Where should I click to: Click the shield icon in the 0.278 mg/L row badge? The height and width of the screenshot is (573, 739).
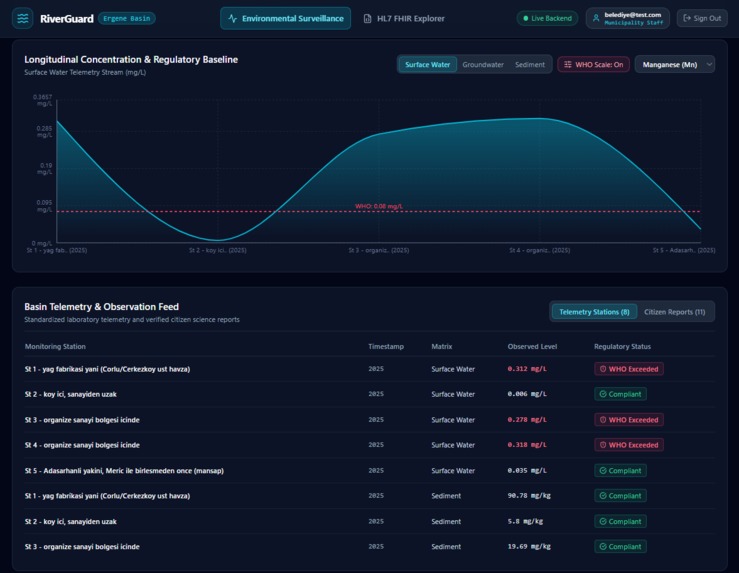point(603,419)
